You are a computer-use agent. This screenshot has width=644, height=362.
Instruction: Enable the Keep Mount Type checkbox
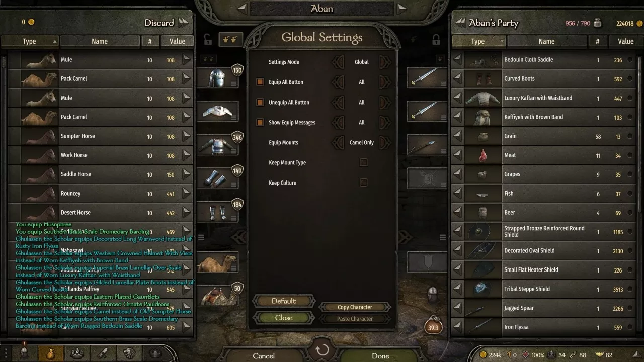point(363,162)
